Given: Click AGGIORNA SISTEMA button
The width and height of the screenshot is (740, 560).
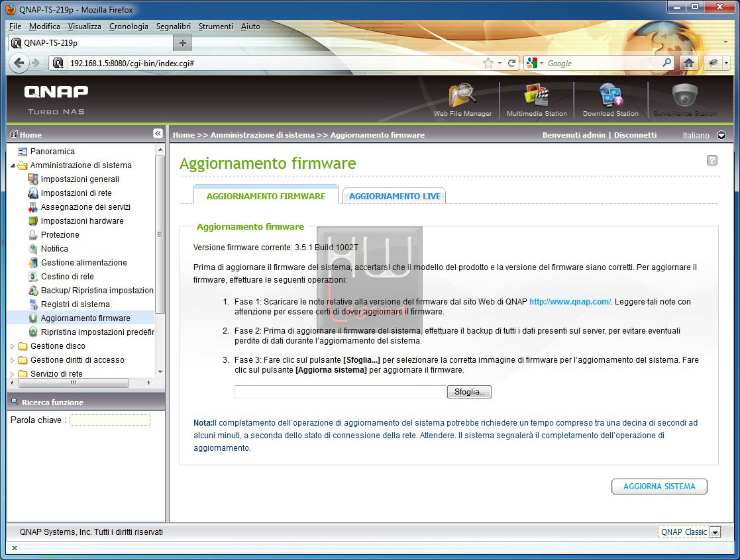Looking at the screenshot, I should tap(659, 487).
